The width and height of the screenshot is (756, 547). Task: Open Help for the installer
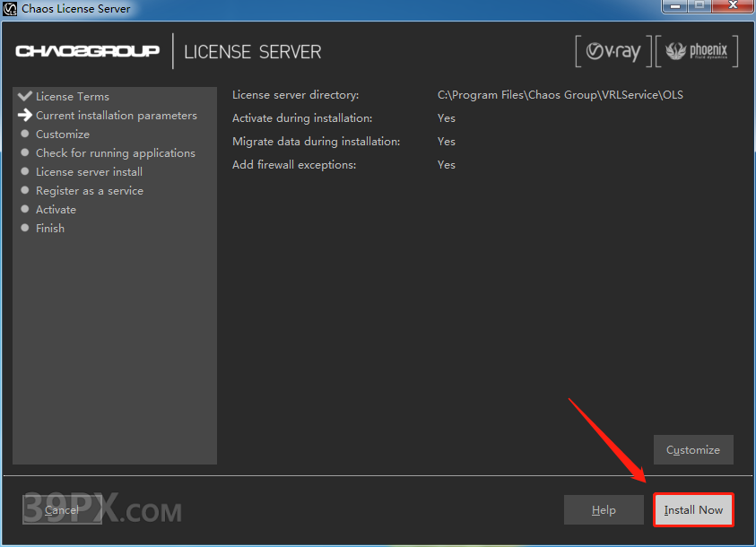pyautogui.click(x=604, y=510)
